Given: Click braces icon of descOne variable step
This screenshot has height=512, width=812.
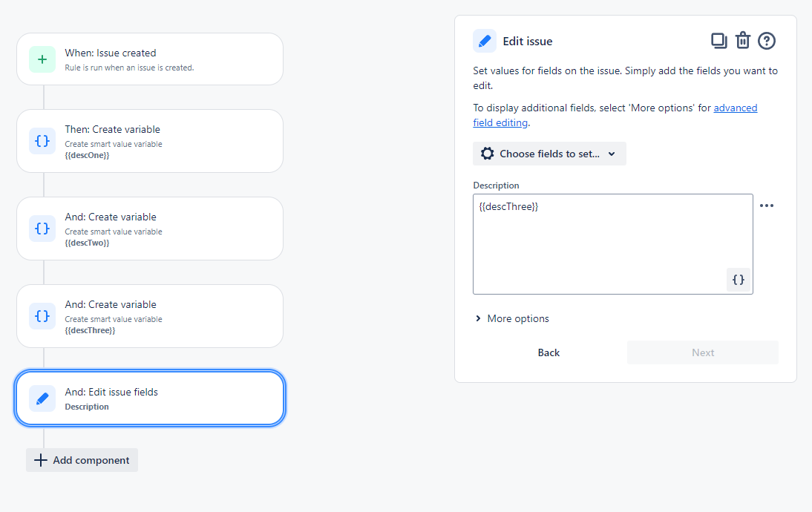Looking at the screenshot, I should (x=42, y=141).
